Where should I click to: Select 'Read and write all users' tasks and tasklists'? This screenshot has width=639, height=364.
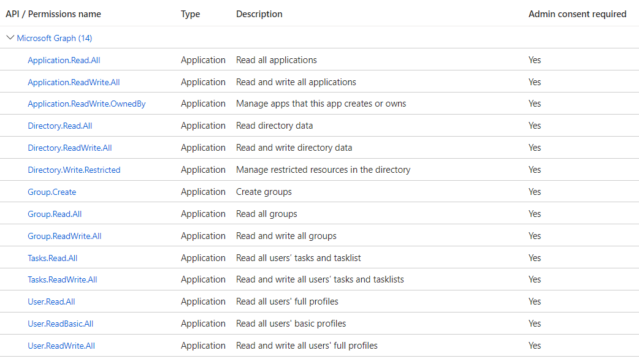pyautogui.click(x=320, y=279)
